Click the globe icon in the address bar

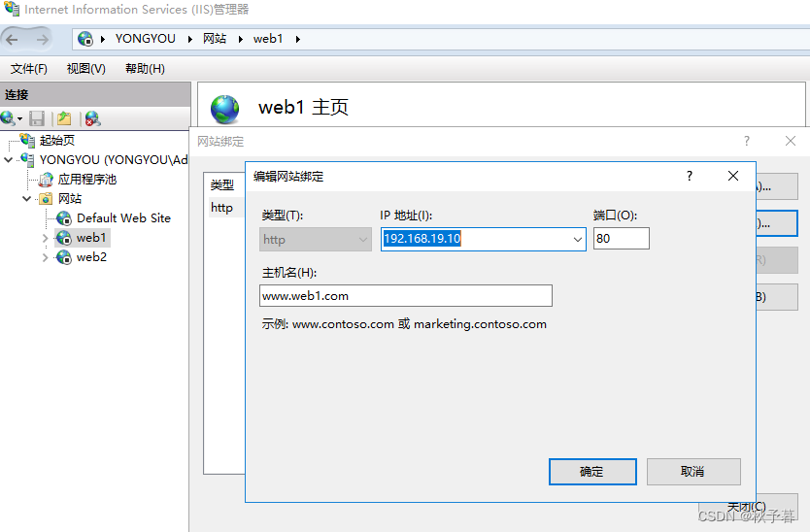(x=85, y=39)
